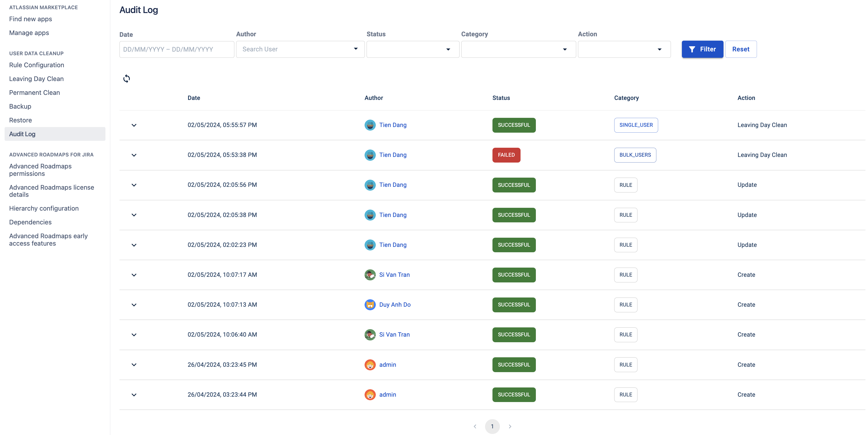Image resolution: width=868 pixels, height=435 pixels.
Task: Go to previous page arrow in pagination
Action: coord(475,426)
